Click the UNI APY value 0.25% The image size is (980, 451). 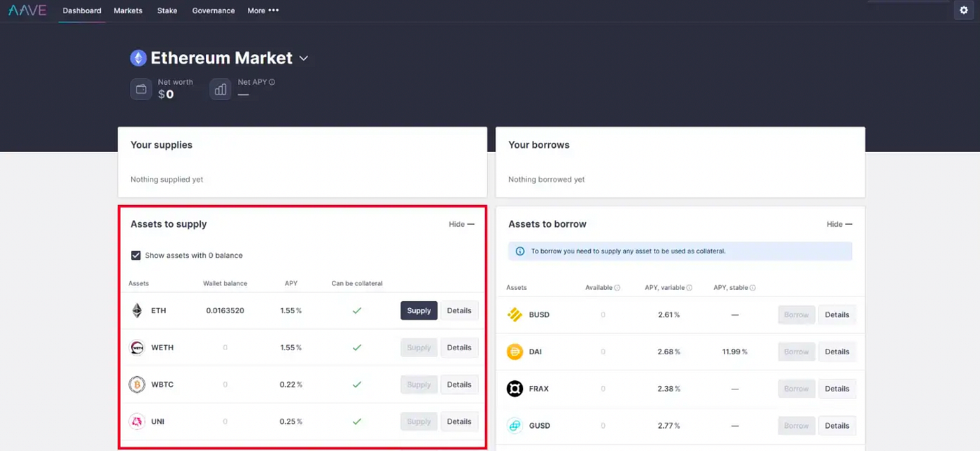pos(291,422)
